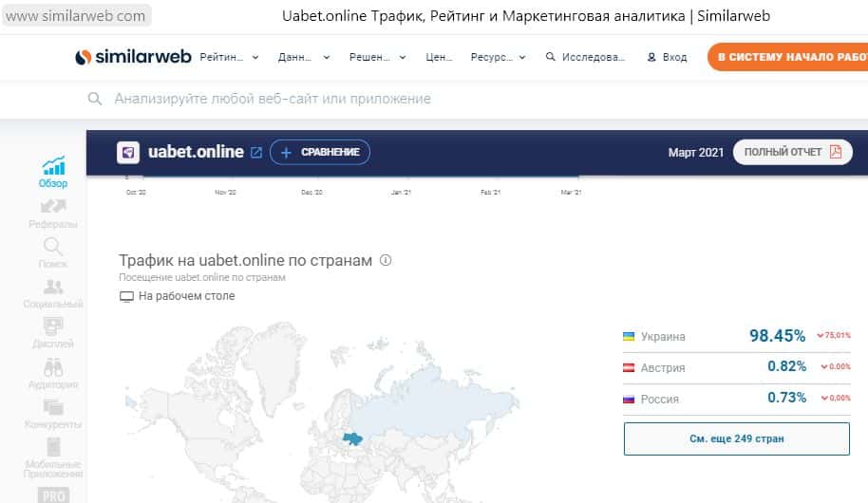The image size is (868, 503).
Task: Open the Аудитория sidebar section
Action: pos(53,374)
